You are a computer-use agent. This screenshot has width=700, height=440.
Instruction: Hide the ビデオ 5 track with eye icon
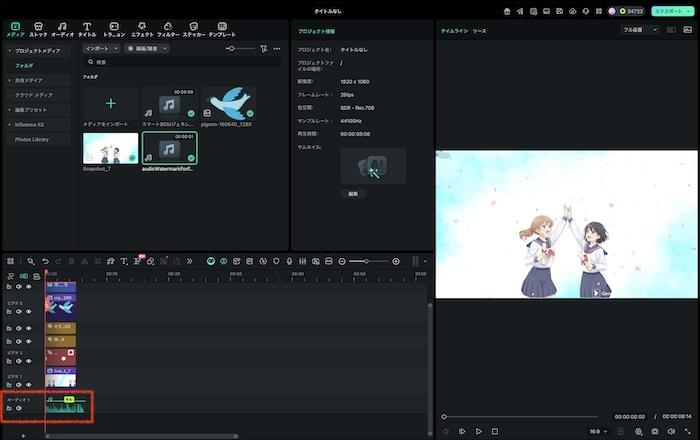[x=29, y=311]
